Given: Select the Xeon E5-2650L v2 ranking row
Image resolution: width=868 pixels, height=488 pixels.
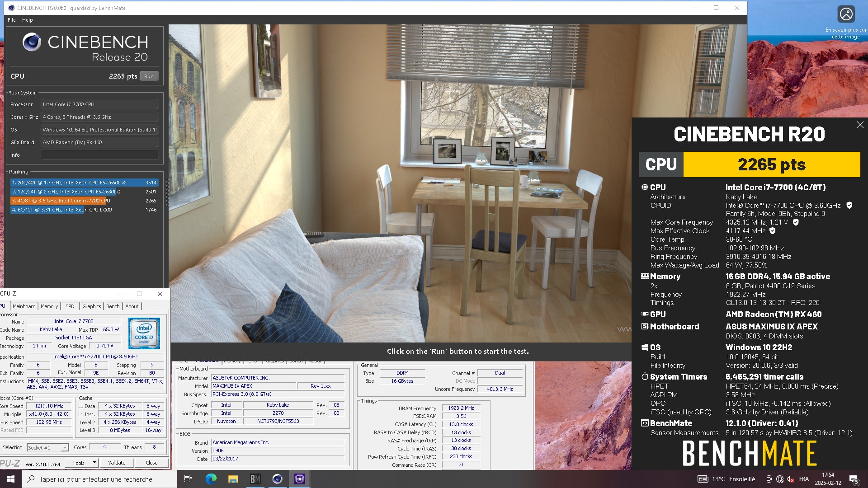Looking at the screenshot, I should tap(84, 183).
